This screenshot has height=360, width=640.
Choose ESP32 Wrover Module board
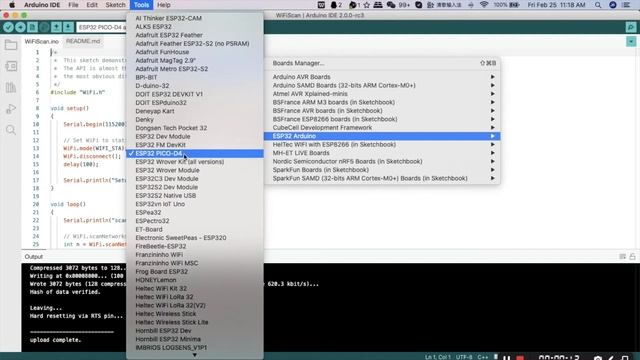tap(195, 170)
